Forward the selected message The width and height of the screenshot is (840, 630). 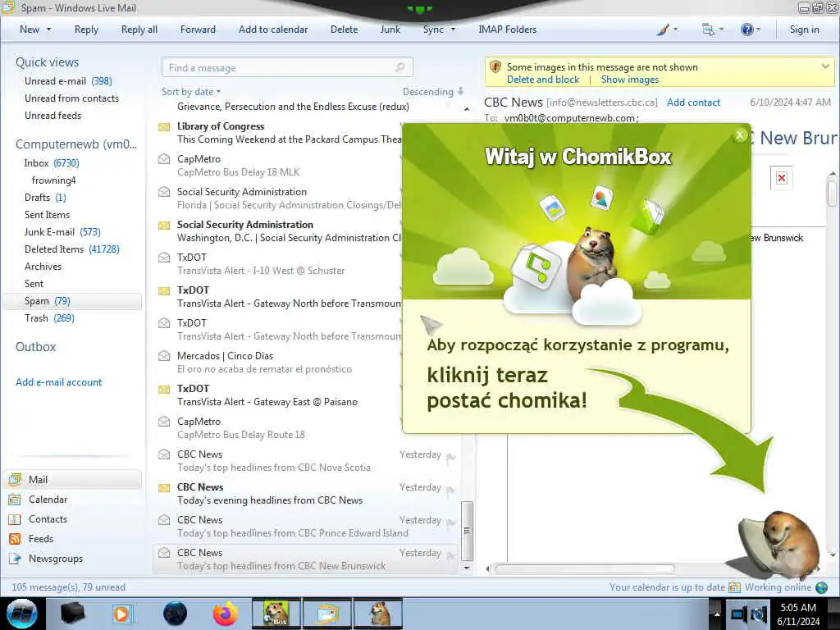pyautogui.click(x=198, y=30)
